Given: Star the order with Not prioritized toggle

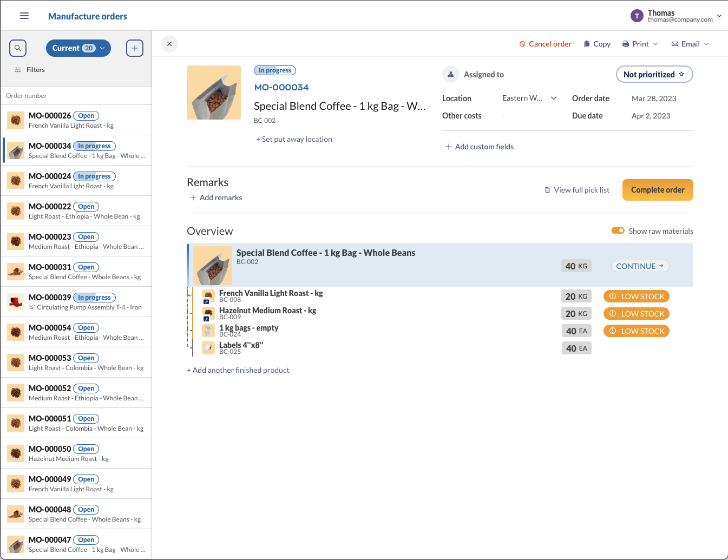Looking at the screenshot, I should [x=681, y=74].
